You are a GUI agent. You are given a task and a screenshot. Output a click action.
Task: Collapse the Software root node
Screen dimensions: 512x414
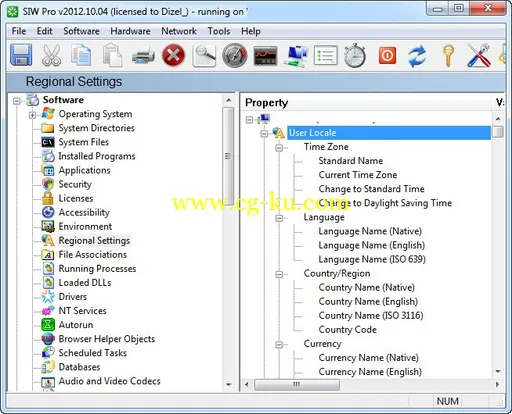tap(17, 101)
